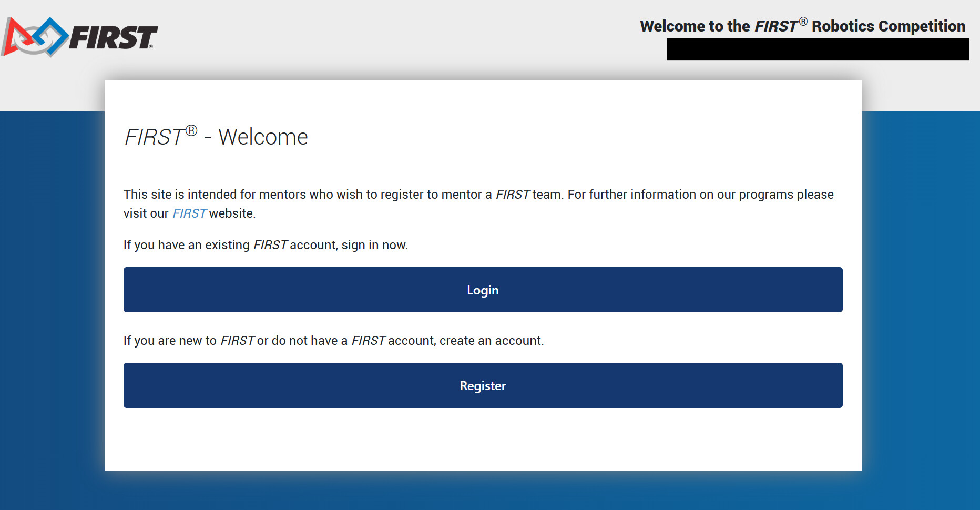Image resolution: width=980 pixels, height=510 pixels.
Task: Click the paragraph about mentors registering
Action: pos(478,204)
